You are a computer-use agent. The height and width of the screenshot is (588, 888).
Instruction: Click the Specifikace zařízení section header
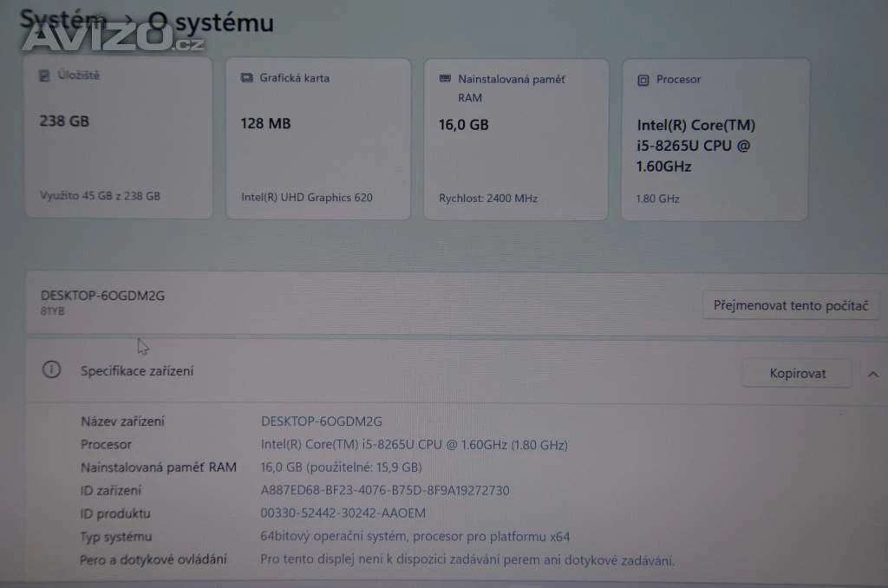137,371
